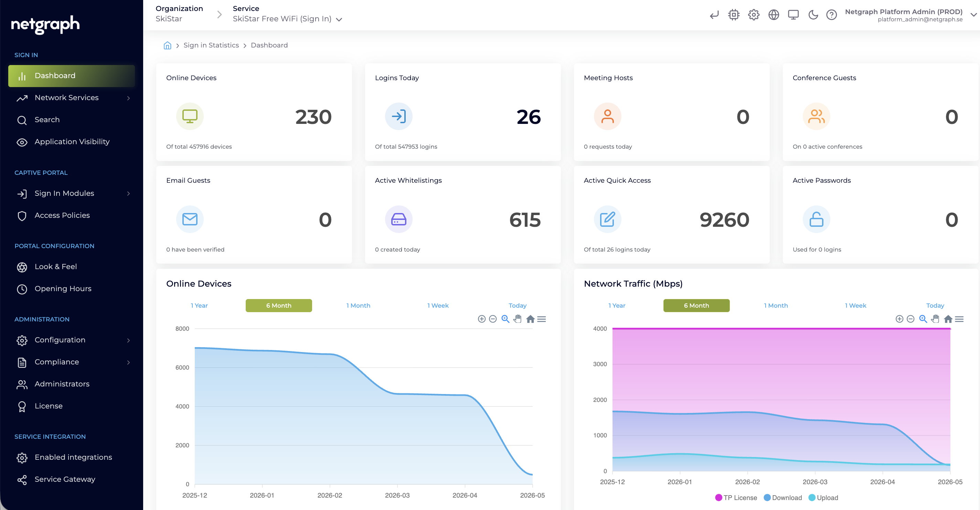The image size is (980, 510).
Task: Zoom in on Online Devices chart
Action: [482, 319]
